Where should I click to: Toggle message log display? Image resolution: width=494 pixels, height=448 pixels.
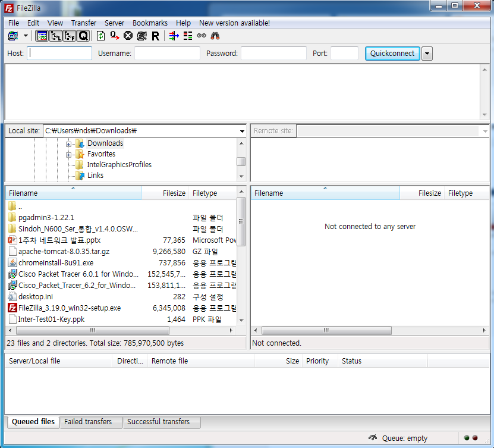[x=42, y=36]
